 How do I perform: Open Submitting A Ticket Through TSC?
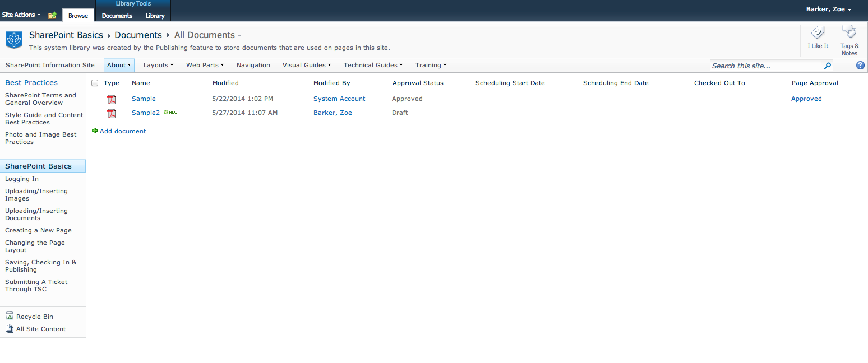click(x=36, y=286)
